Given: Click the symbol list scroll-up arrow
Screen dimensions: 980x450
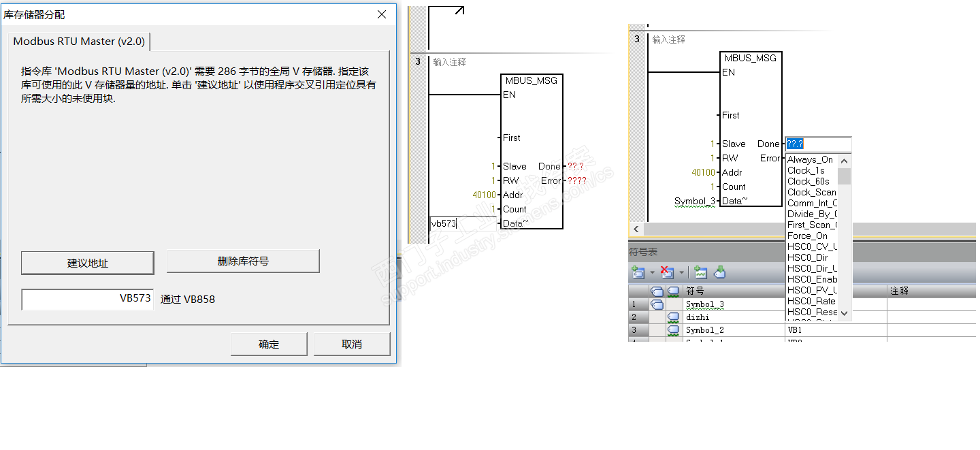Looking at the screenshot, I should [844, 161].
